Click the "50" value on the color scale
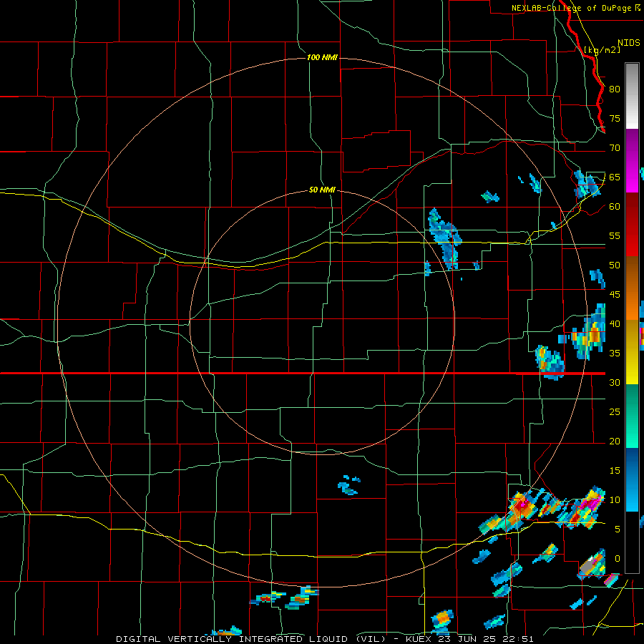The width and height of the screenshot is (644, 644). tap(615, 265)
